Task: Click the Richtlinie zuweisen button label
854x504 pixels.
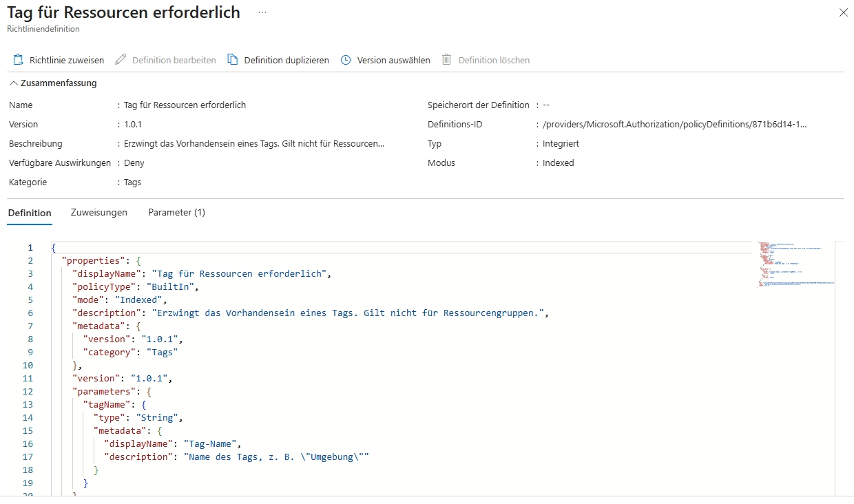Action: 67,60
